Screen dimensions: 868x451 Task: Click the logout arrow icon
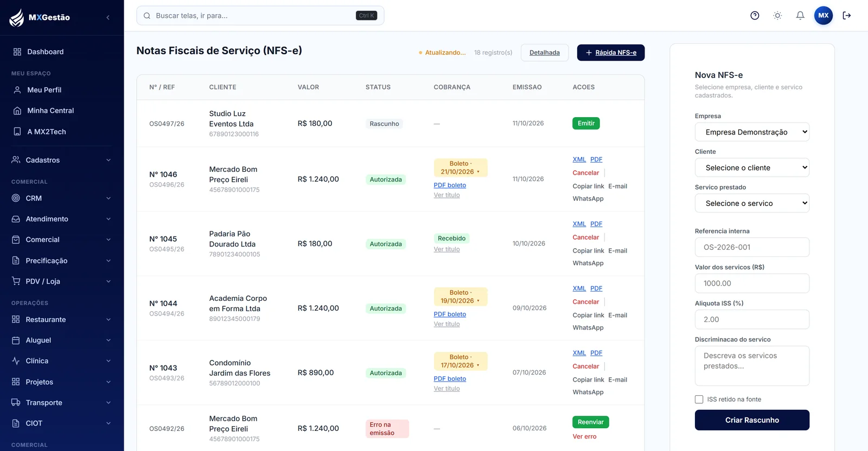tap(847, 16)
